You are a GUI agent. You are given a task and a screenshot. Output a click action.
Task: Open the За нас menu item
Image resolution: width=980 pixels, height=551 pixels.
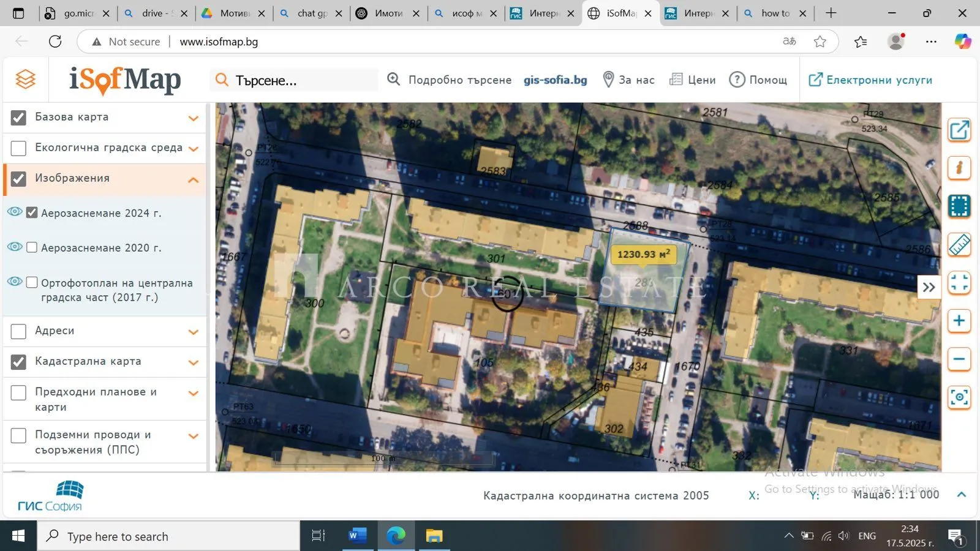click(629, 80)
